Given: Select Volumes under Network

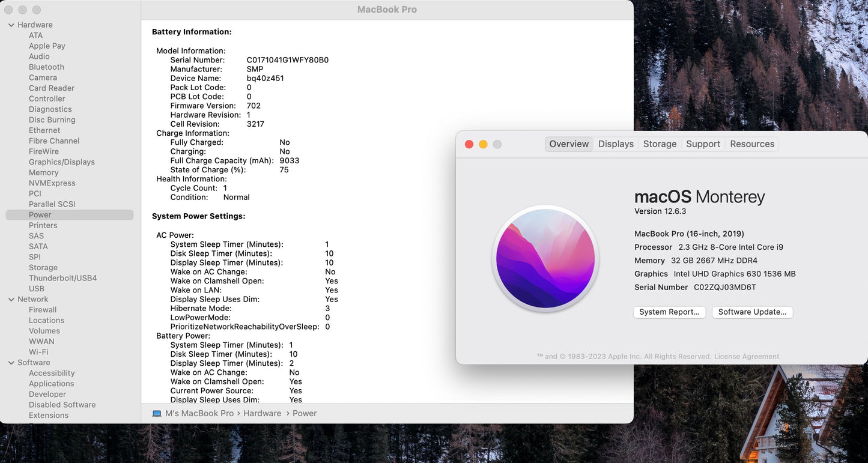Looking at the screenshot, I should pos(44,331).
